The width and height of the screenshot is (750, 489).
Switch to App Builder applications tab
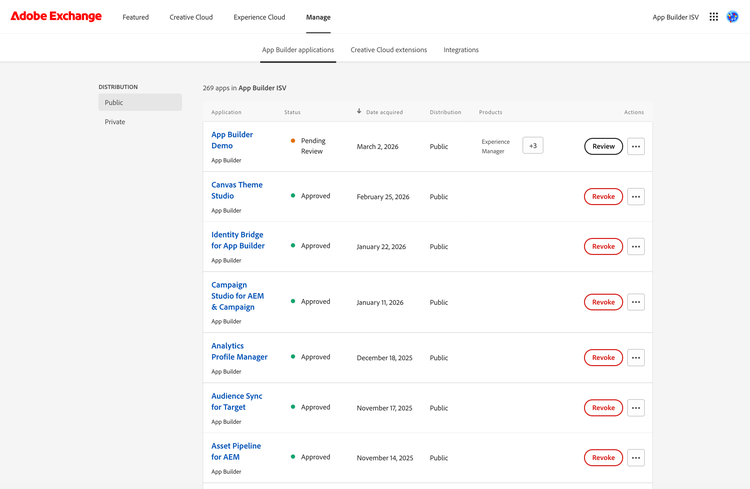pyautogui.click(x=298, y=50)
